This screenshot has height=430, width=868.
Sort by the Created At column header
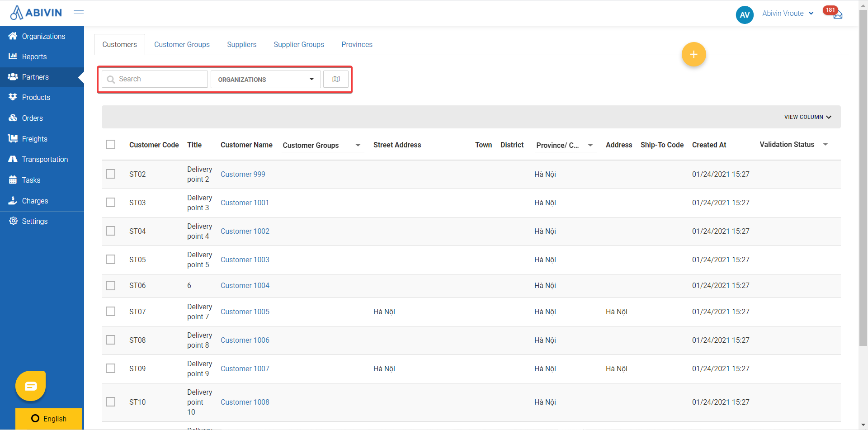tap(709, 145)
